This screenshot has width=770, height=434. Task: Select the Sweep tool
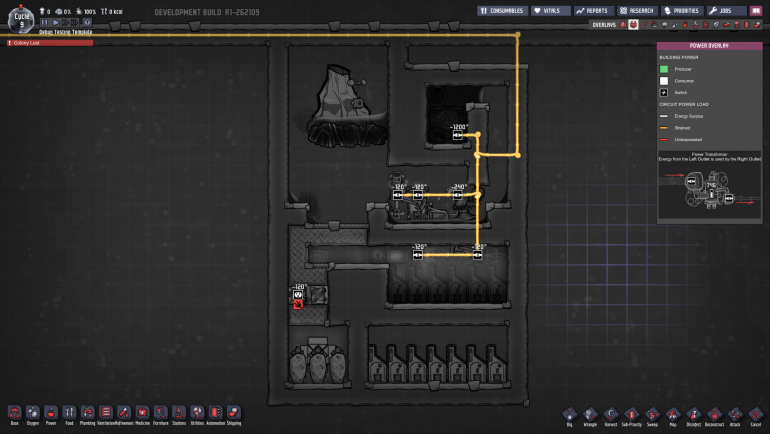[x=652, y=412]
